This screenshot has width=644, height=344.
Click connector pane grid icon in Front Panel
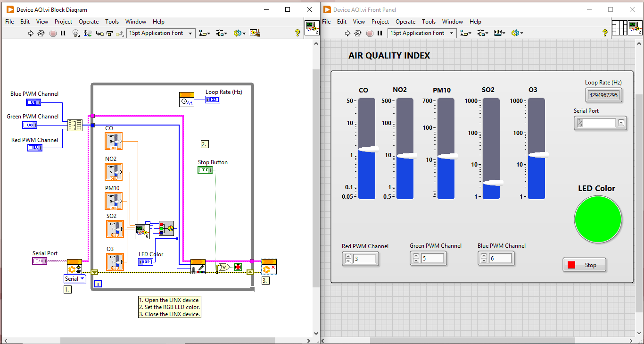coord(619,28)
